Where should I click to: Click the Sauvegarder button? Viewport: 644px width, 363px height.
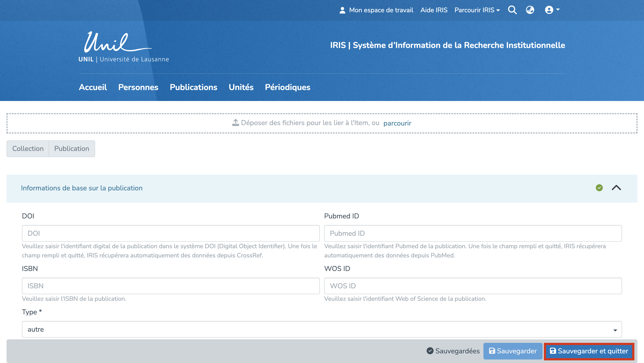tap(513, 351)
